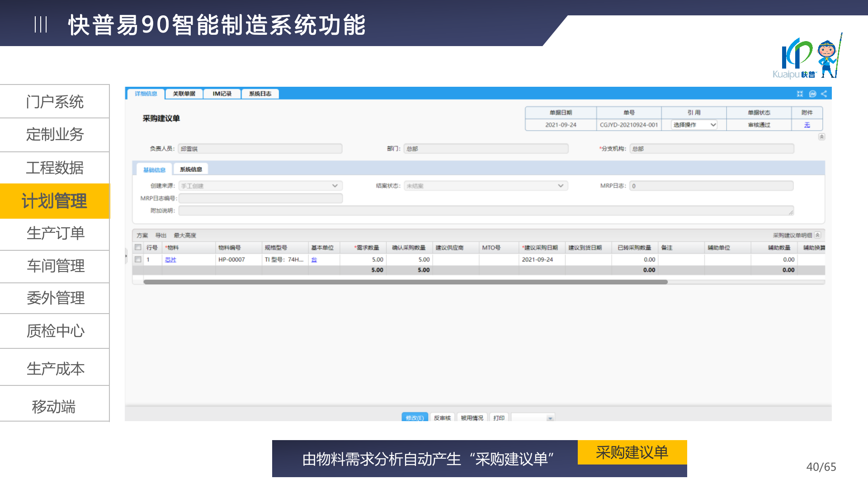The image size is (868, 488).
Task: Click the resize grip of 附加说明 field
Action: pyautogui.click(x=791, y=212)
